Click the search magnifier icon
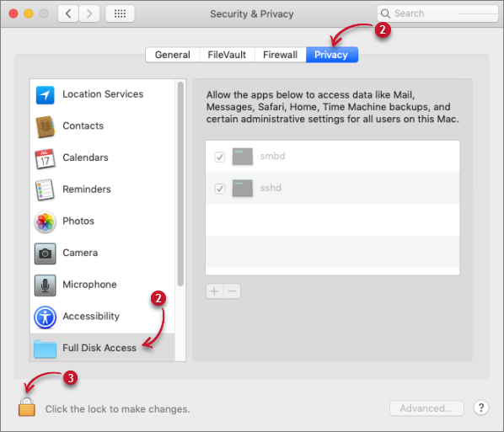 (x=385, y=13)
